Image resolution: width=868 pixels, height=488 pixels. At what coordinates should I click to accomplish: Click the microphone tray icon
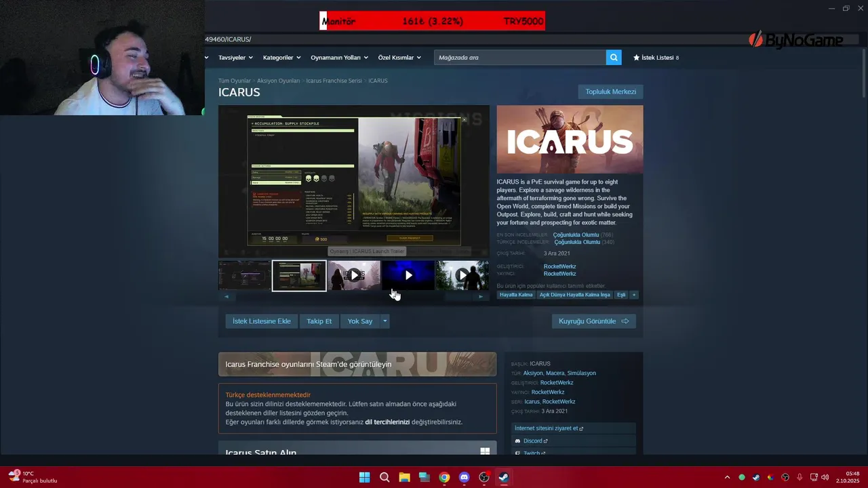800,477
